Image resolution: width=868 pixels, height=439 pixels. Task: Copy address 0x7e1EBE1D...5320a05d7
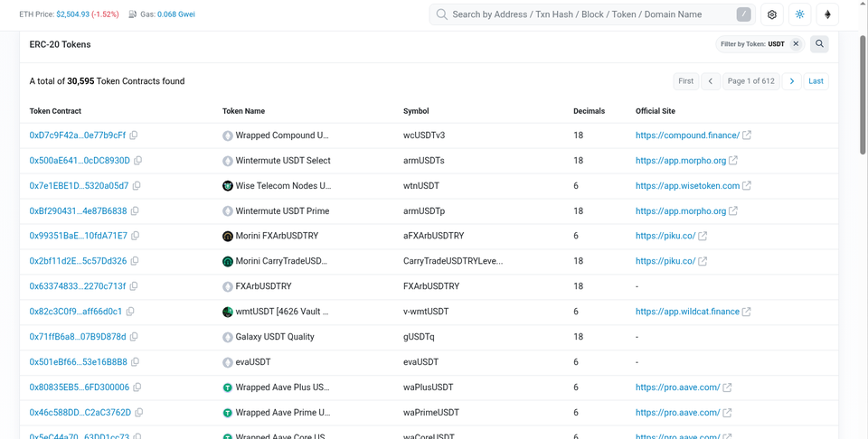[x=137, y=186]
